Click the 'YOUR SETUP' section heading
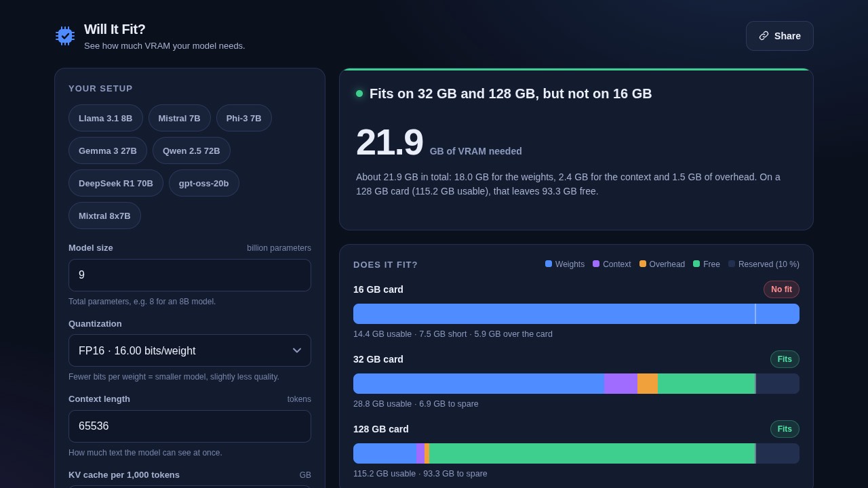Image resolution: width=868 pixels, height=488 pixels. tap(100, 88)
